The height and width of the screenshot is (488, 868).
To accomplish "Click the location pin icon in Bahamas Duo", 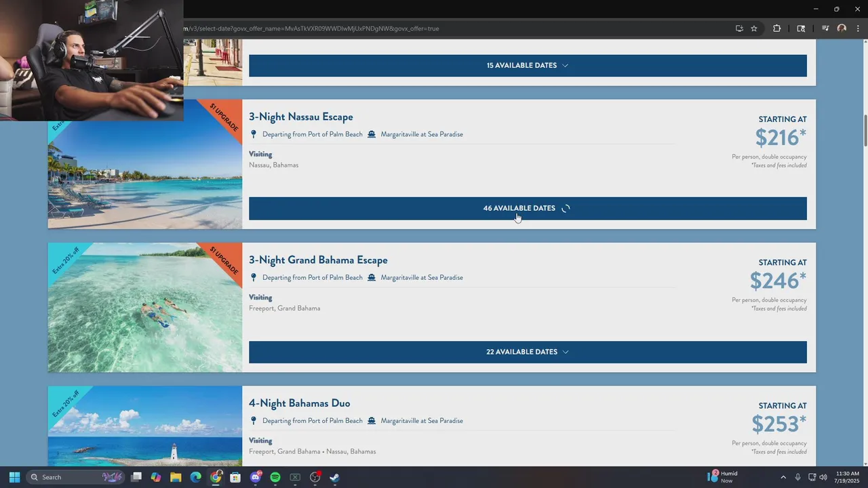I will (254, 421).
